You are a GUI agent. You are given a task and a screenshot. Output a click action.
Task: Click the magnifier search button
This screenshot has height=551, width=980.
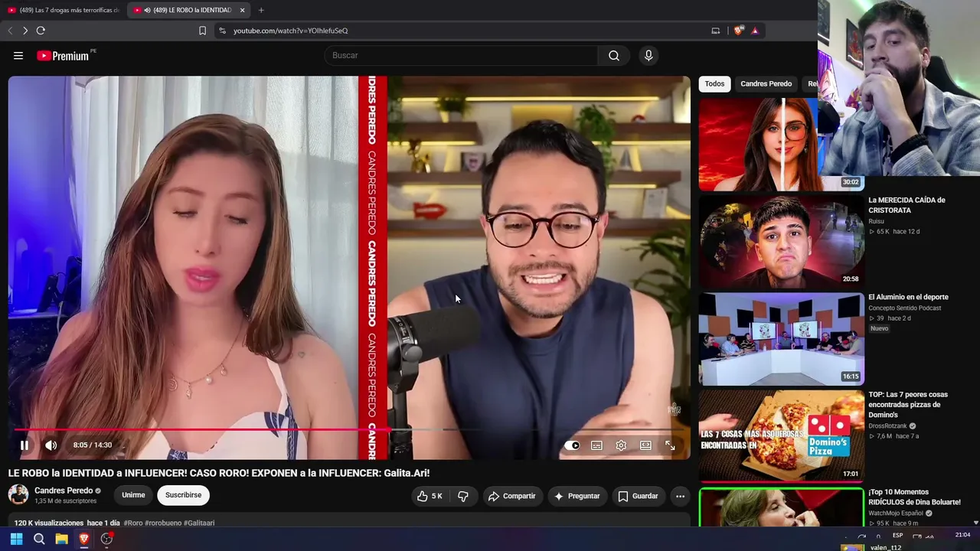point(614,55)
